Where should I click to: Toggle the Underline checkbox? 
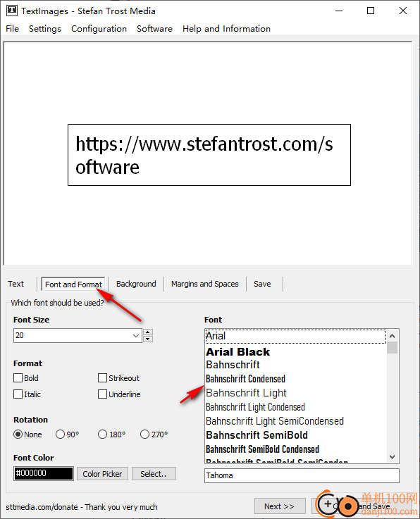103,394
